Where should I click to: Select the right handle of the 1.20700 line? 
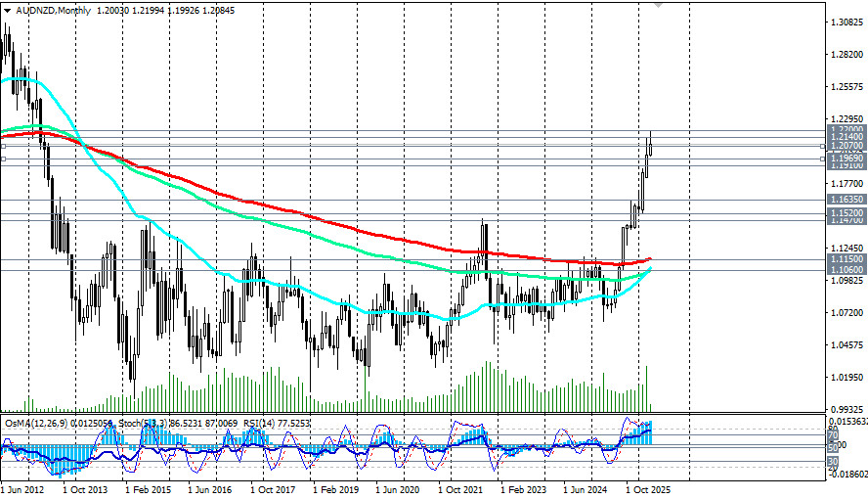tap(823, 146)
